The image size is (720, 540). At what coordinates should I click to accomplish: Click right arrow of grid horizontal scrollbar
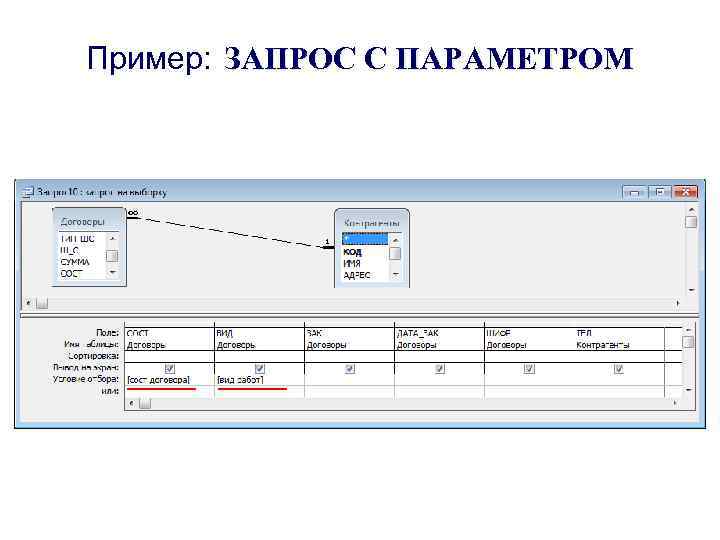point(675,403)
